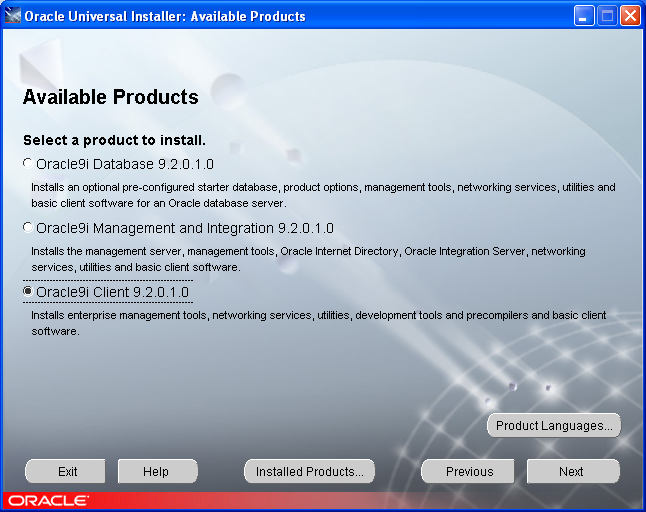Click the Oracle9i Client description text
Screen dimensions: 646x512
point(318,323)
